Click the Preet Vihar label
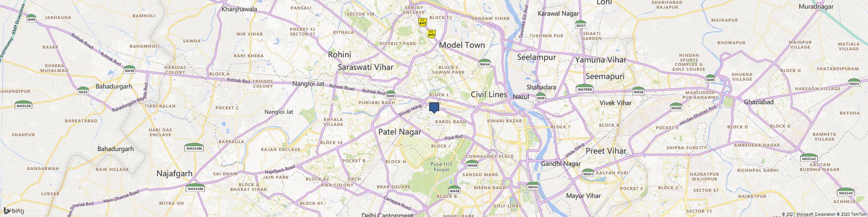Screen dimensions: 868x217 pos(606,151)
